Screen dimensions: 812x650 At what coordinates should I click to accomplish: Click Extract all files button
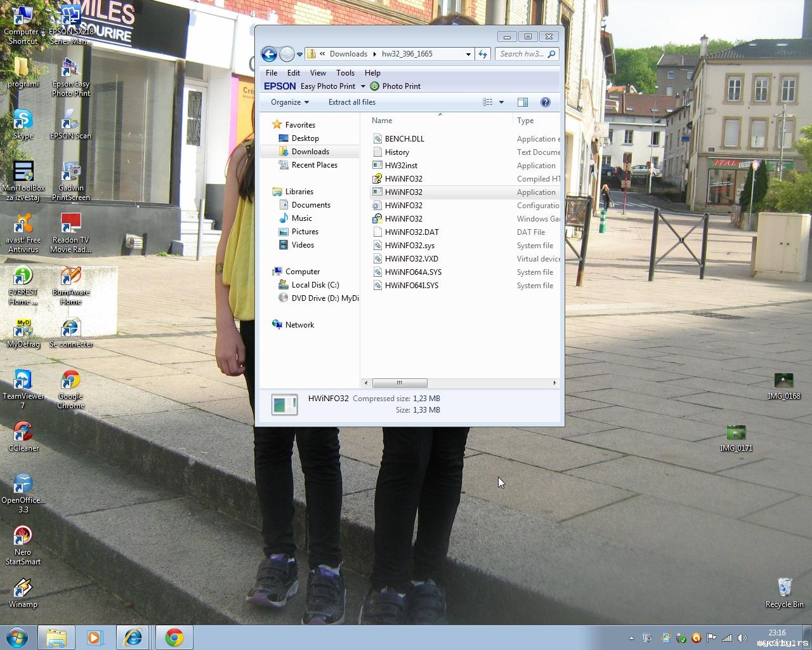pos(351,102)
